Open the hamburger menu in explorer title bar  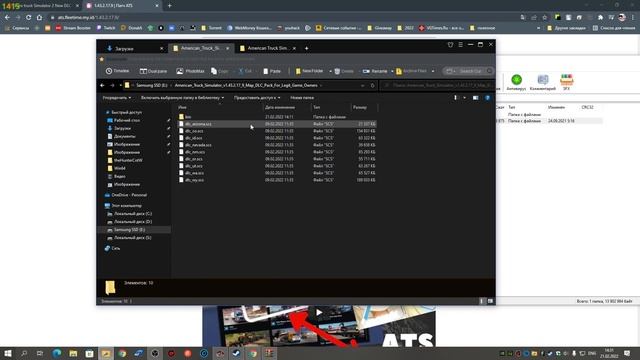tap(460, 44)
